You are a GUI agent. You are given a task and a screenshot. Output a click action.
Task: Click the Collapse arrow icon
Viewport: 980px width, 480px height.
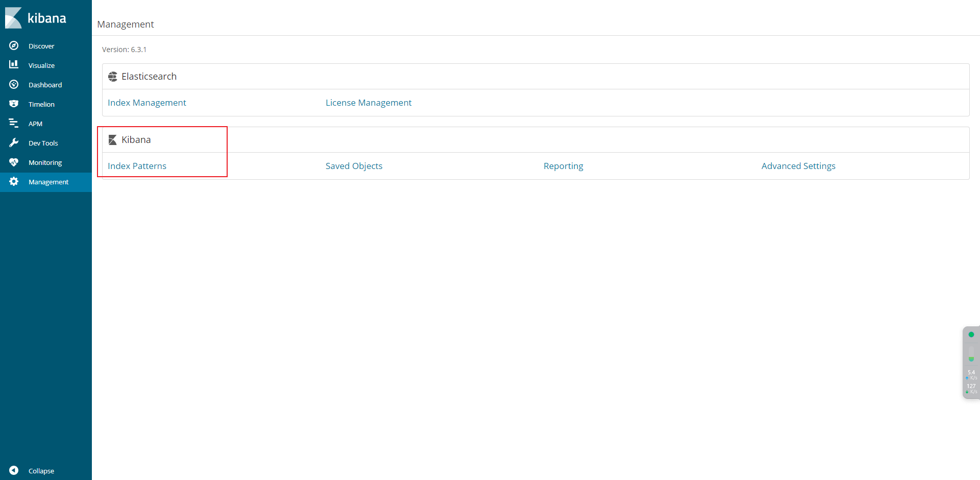point(14,470)
